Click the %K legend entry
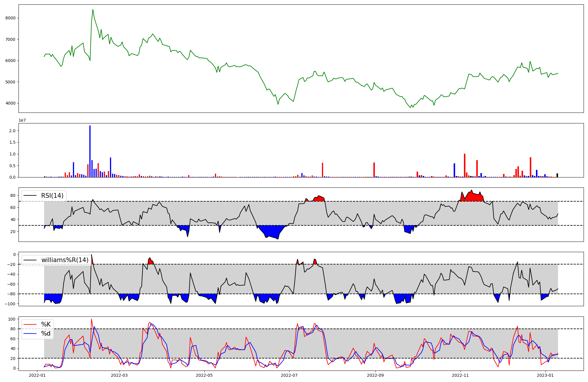Viewport: 588px width, 382px height. (x=46, y=324)
